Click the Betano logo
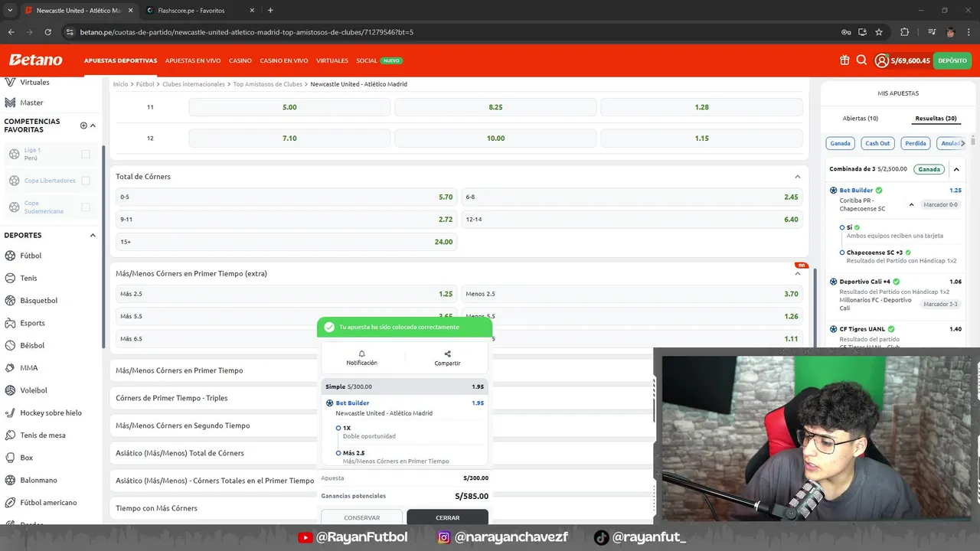The height and width of the screenshot is (551, 980). tap(35, 60)
